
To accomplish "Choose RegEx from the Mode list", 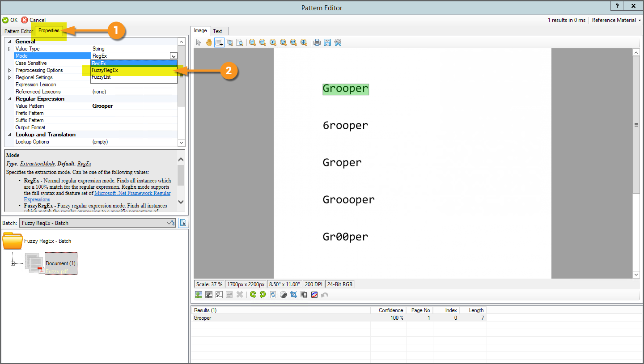I will pos(134,63).
